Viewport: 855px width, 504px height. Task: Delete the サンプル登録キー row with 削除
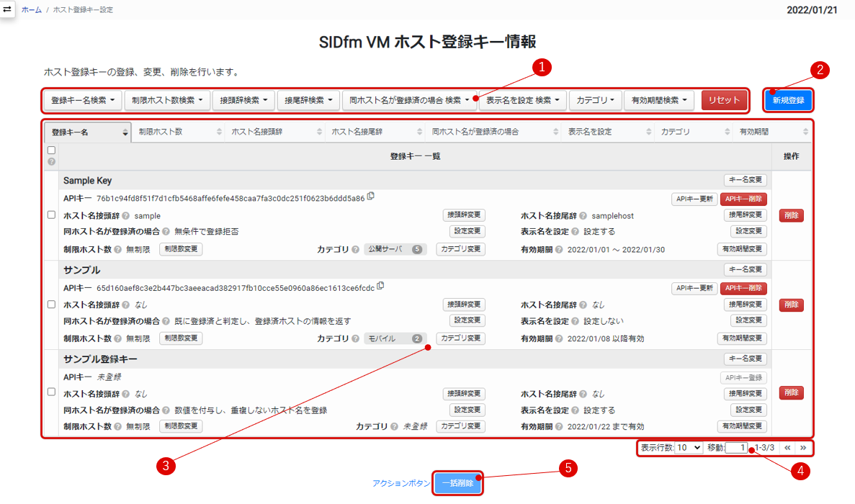click(x=791, y=392)
